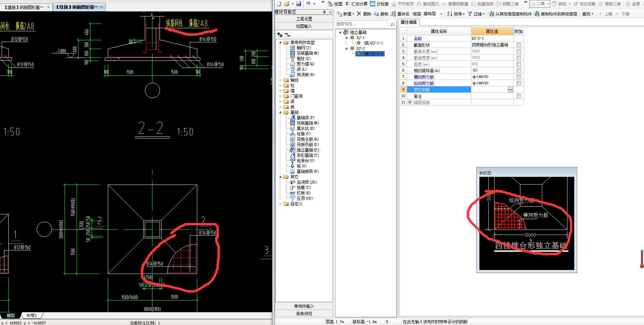The width and height of the screenshot is (644, 325).
Task: Click the undo arrow icon
Action: click(x=308, y=4)
